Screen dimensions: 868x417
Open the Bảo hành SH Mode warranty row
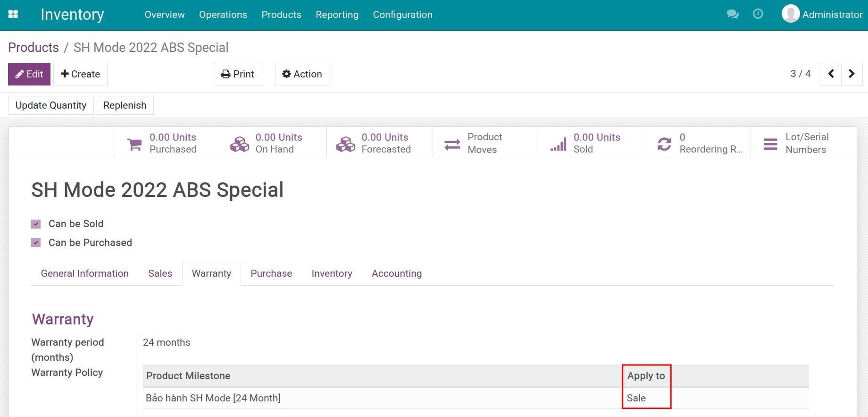(x=213, y=398)
